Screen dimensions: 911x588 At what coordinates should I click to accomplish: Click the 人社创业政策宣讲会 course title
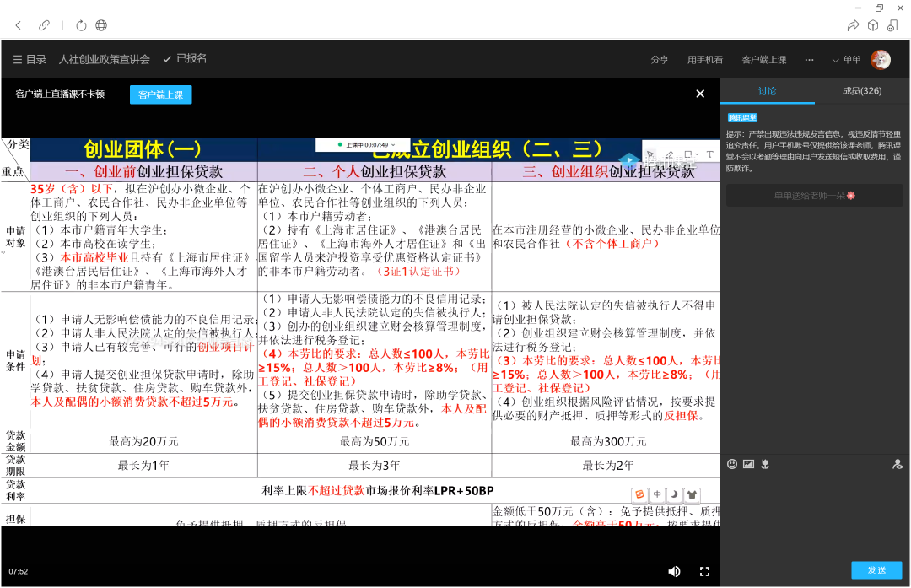(104, 59)
